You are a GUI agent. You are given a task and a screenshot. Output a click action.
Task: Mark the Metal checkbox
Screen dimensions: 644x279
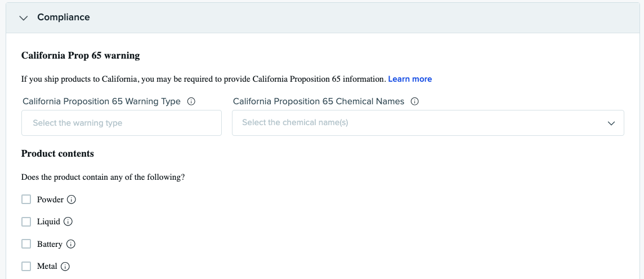(x=26, y=266)
